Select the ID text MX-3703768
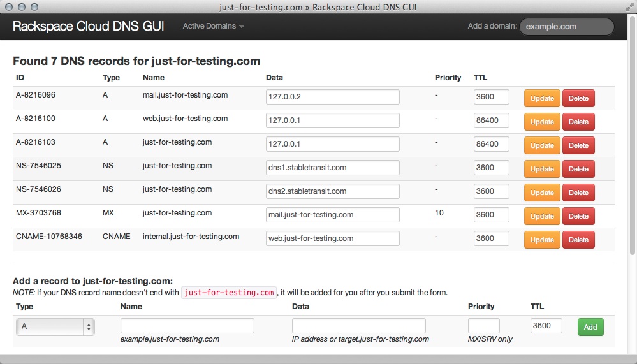The height and width of the screenshot is (364, 637). 38,213
